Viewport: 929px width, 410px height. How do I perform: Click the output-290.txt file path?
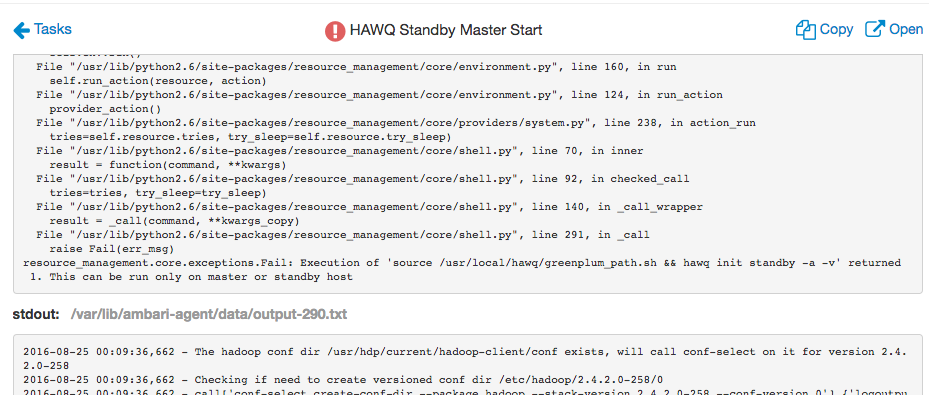click(209, 314)
